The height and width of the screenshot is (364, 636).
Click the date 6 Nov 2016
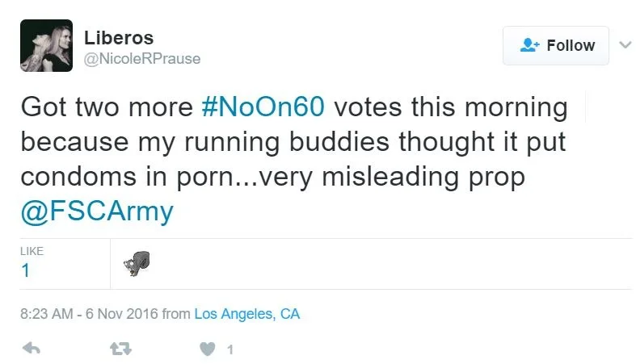tap(121, 314)
